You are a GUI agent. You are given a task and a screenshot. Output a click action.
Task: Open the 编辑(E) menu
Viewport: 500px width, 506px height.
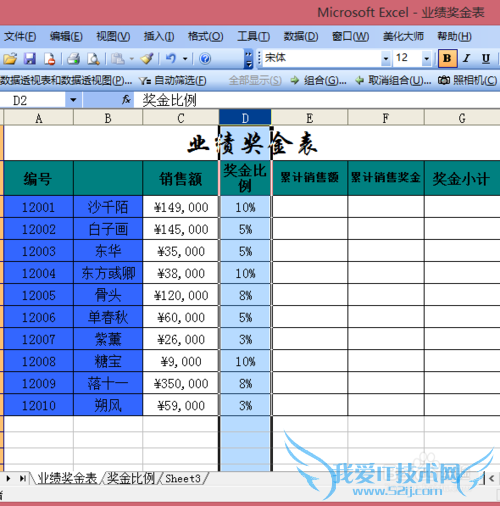66,36
